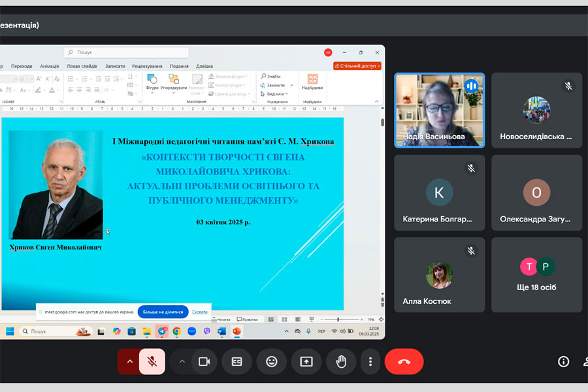Click the УКР language indicator

point(321,331)
